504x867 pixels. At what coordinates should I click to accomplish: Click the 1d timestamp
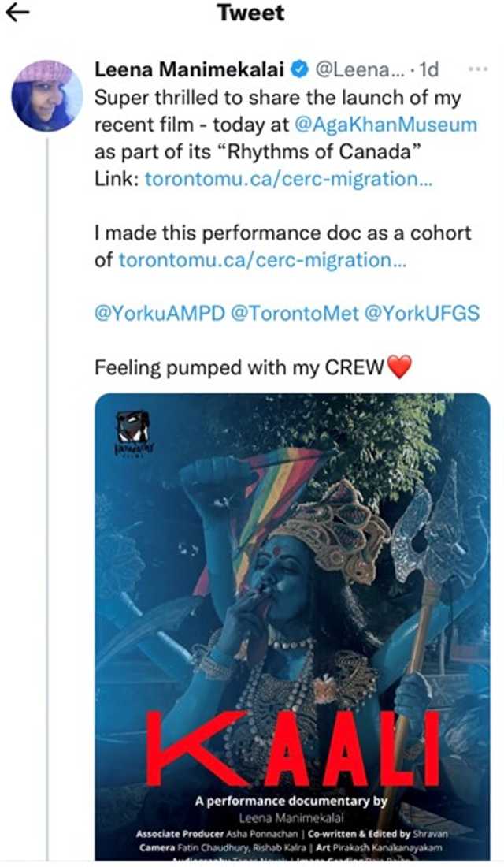428,70
